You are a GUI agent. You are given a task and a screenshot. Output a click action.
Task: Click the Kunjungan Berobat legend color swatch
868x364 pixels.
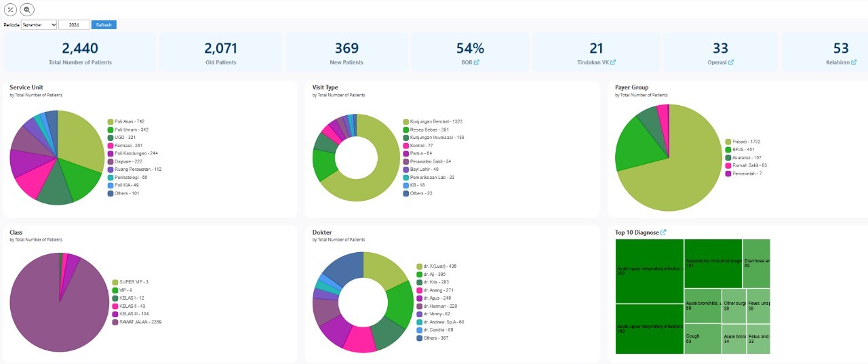406,122
